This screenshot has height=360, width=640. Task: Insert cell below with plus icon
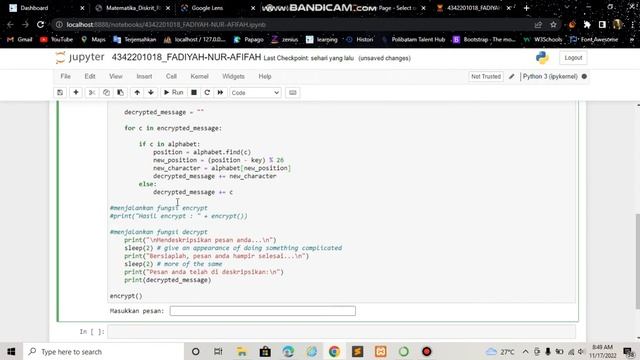pos(76,93)
